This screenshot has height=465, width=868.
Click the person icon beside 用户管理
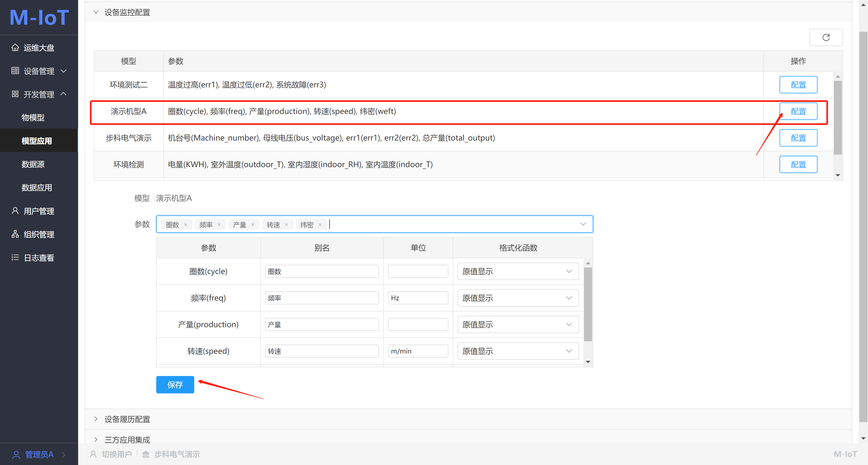(x=15, y=211)
